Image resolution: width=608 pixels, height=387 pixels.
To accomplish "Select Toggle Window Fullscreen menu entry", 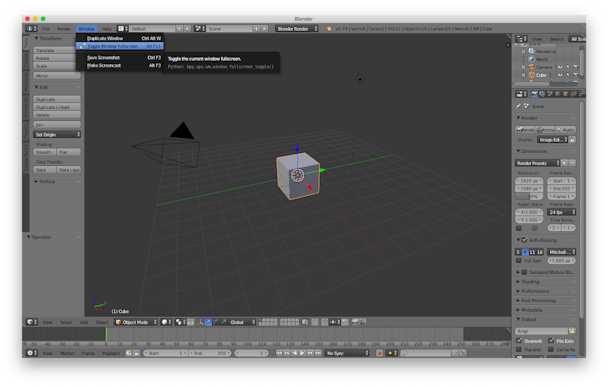I will click(x=120, y=46).
